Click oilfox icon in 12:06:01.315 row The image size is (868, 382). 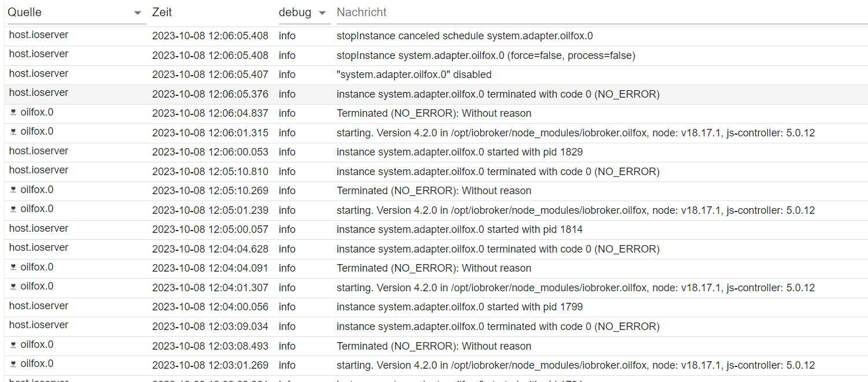(x=13, y=132)
